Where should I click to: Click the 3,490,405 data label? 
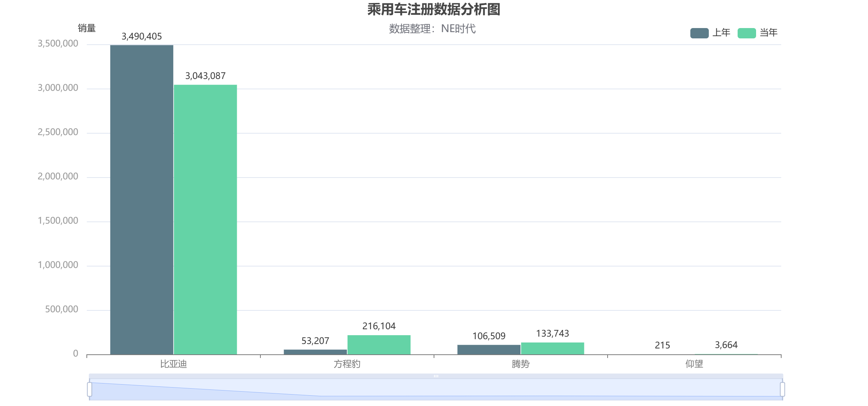tap(141, 36)
